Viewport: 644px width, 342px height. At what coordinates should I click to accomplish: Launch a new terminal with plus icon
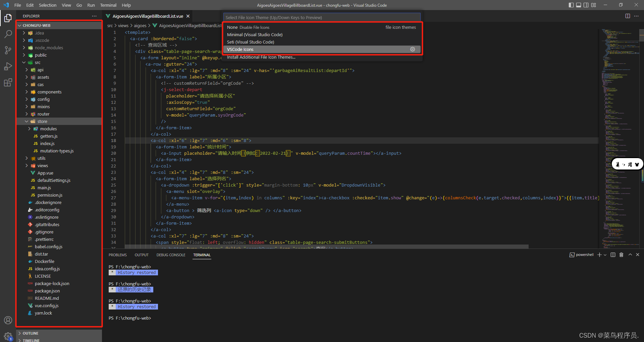599,255
